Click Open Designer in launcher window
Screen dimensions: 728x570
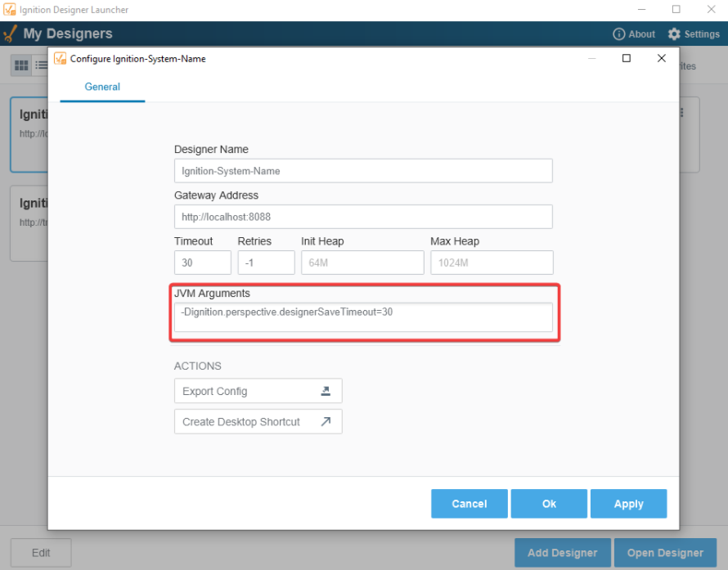click(x=665, y=553)
